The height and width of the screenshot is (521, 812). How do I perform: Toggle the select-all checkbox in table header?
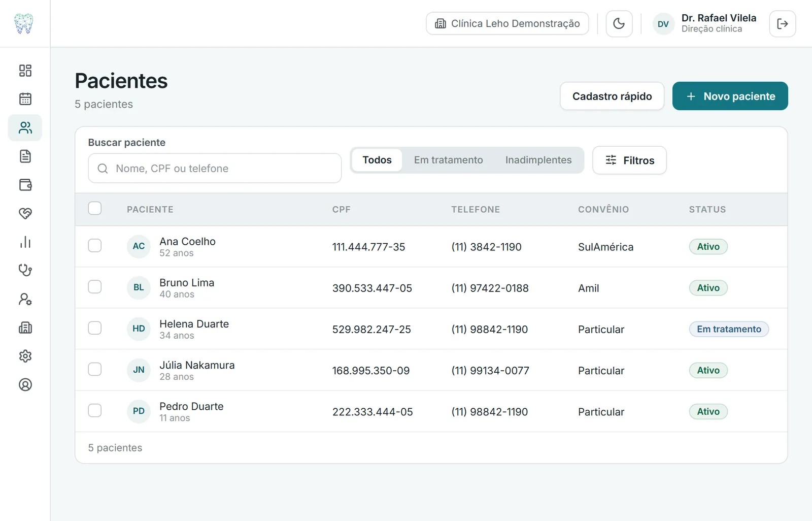tap(95, 208)
